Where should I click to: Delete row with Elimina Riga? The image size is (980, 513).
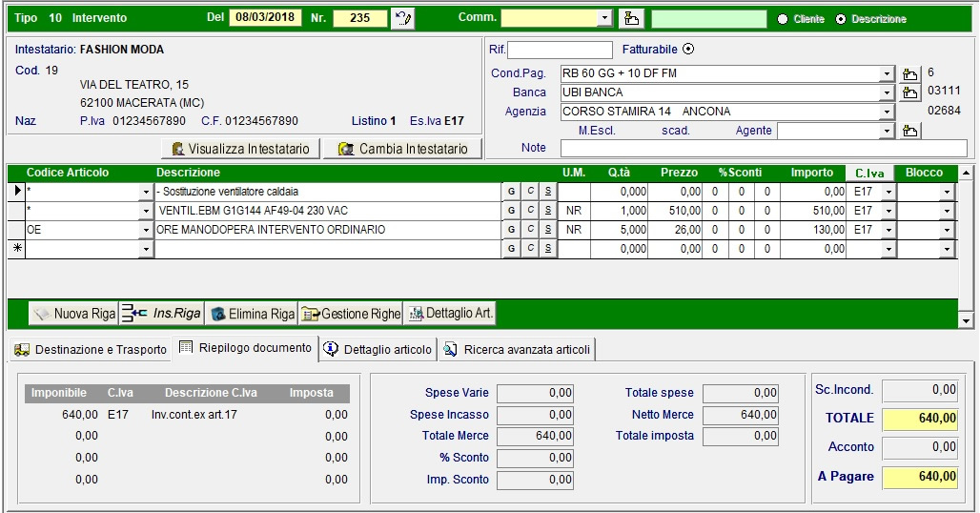click(252, 314)
